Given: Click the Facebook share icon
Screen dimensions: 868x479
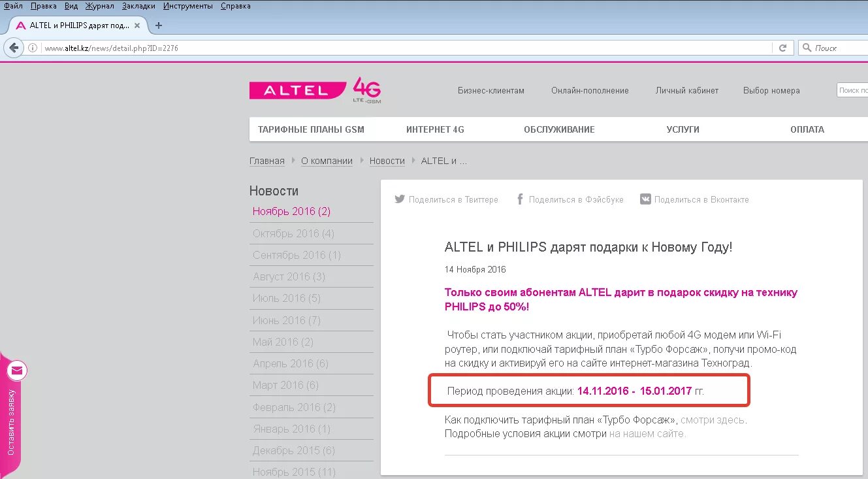Looking at the screenshot, I should pos(521,199).
